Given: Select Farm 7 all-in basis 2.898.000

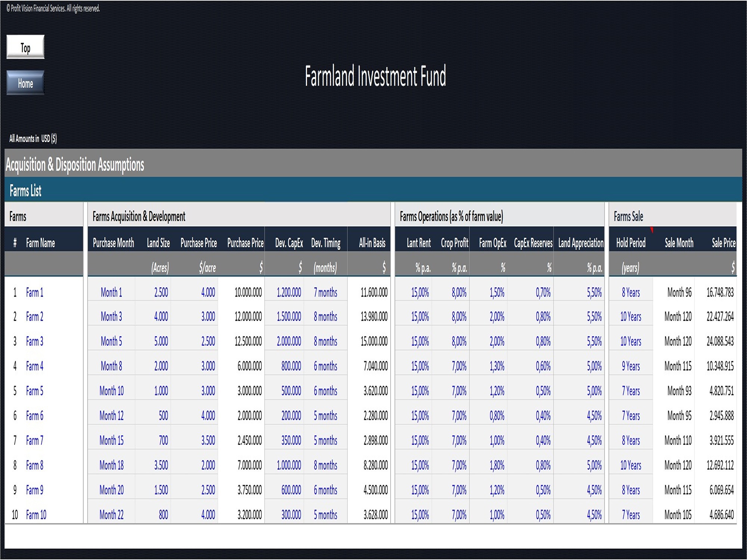Looking at the screenshot, I should (375, 441).
